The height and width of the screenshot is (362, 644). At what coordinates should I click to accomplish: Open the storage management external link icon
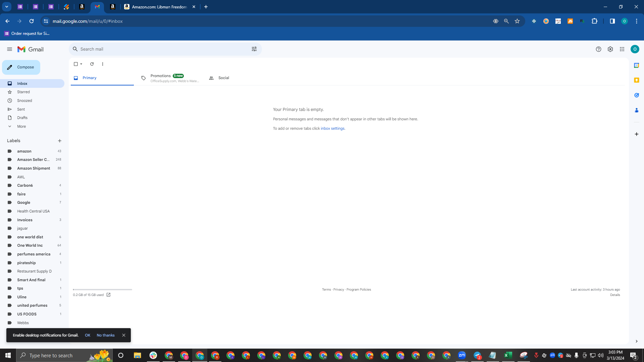(108, 295)
